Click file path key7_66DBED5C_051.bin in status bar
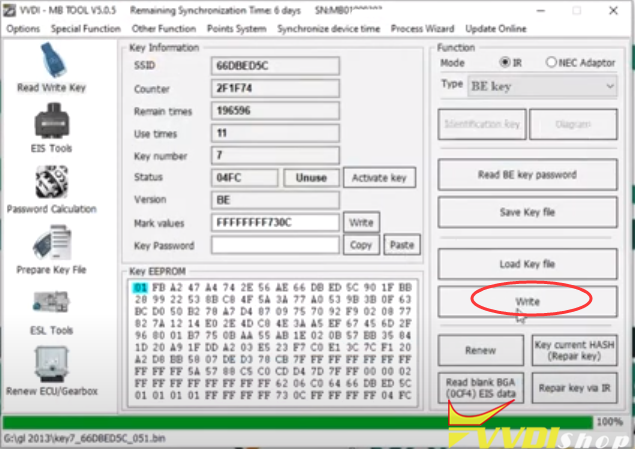This screenshot has width=635, height=449. pos(84,438)
